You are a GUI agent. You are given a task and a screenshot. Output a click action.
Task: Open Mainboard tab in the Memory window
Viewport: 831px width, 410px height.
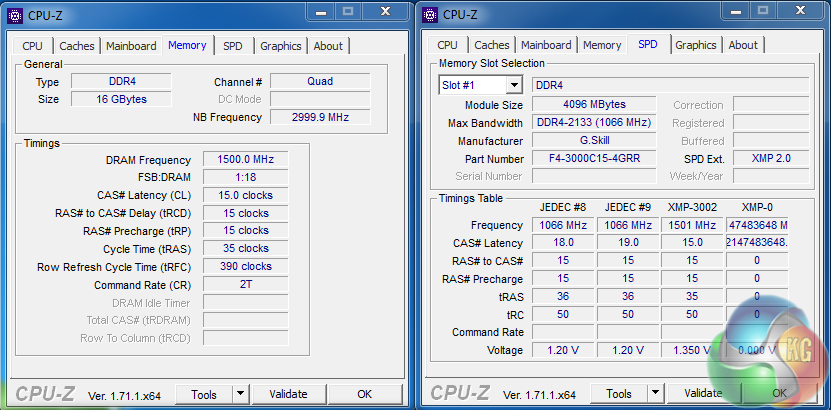(x=131, y=46)
